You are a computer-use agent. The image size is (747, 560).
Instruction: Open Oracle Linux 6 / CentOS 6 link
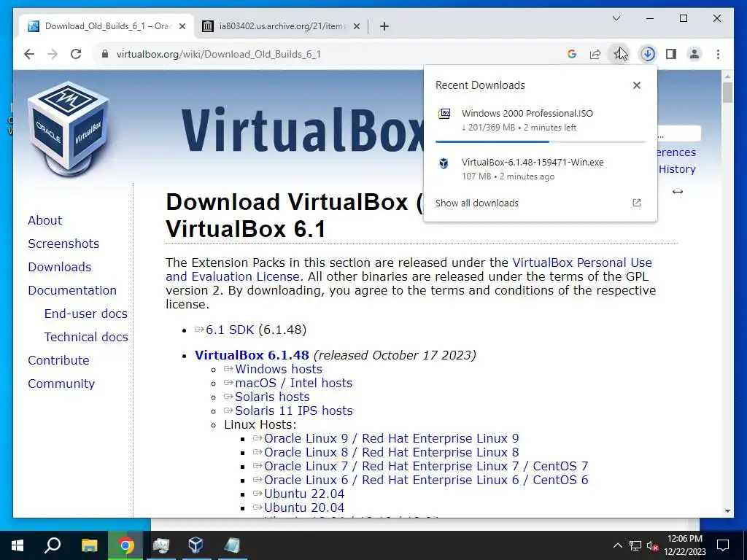(426, 480)
